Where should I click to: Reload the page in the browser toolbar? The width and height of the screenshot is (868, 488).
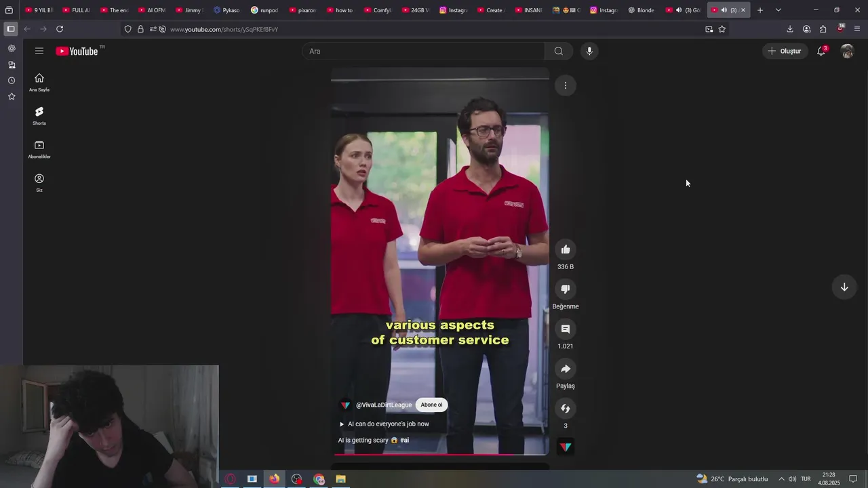(x=60, y=29)
